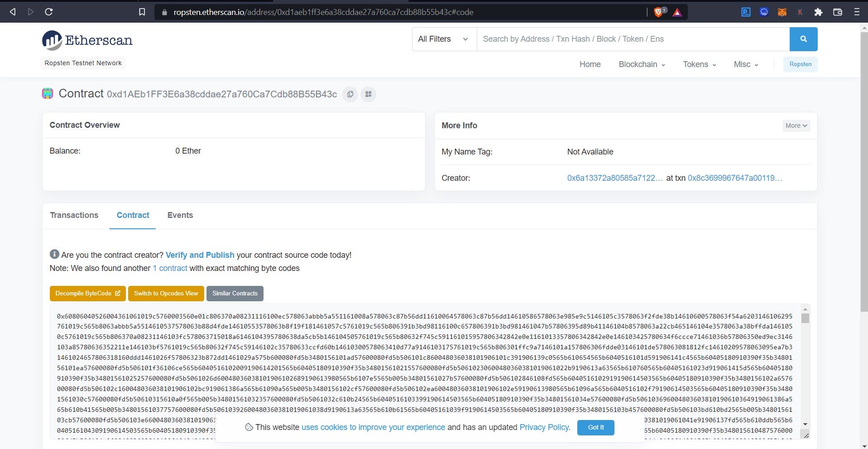Open the browser extensions puzzle icon
The width and height of the screenshot is (868, 449).
point(818,12)
